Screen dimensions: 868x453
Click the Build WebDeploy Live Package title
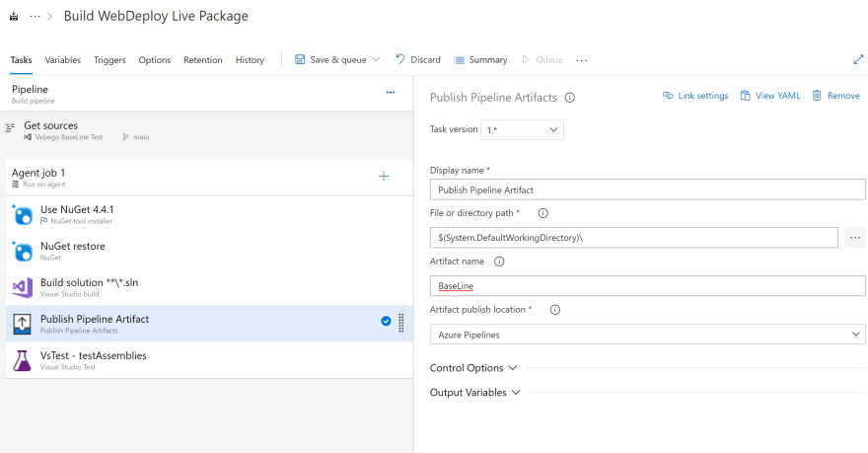[156, 16]
